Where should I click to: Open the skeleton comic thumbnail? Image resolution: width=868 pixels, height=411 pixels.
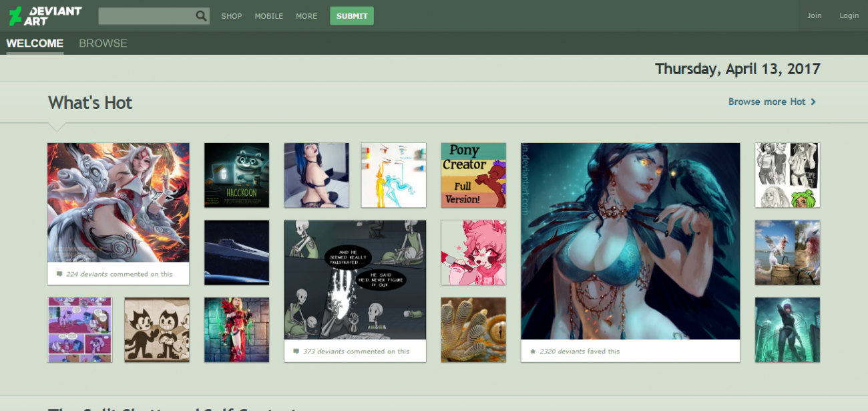[355, 281]
